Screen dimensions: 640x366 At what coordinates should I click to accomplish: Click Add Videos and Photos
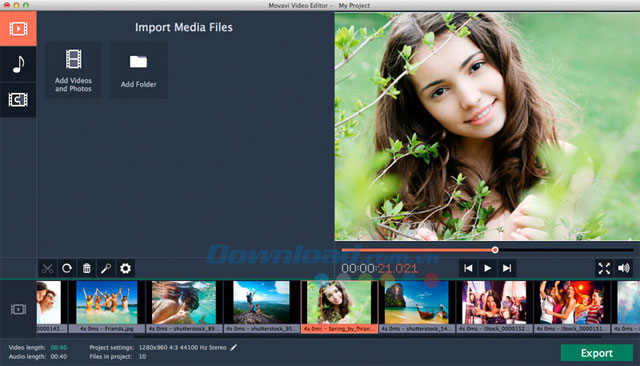[73, 70]
